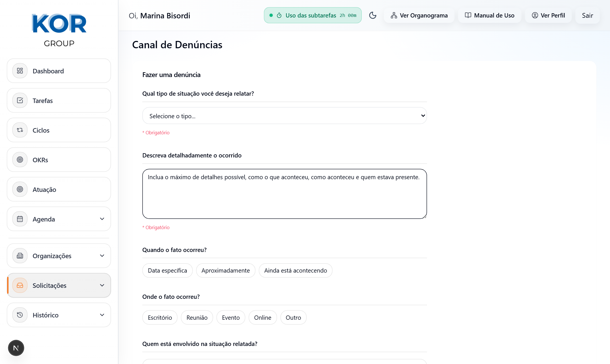Screen dimensions: 610x364
Task: Click the Sair button
Action: pos(587,16)
